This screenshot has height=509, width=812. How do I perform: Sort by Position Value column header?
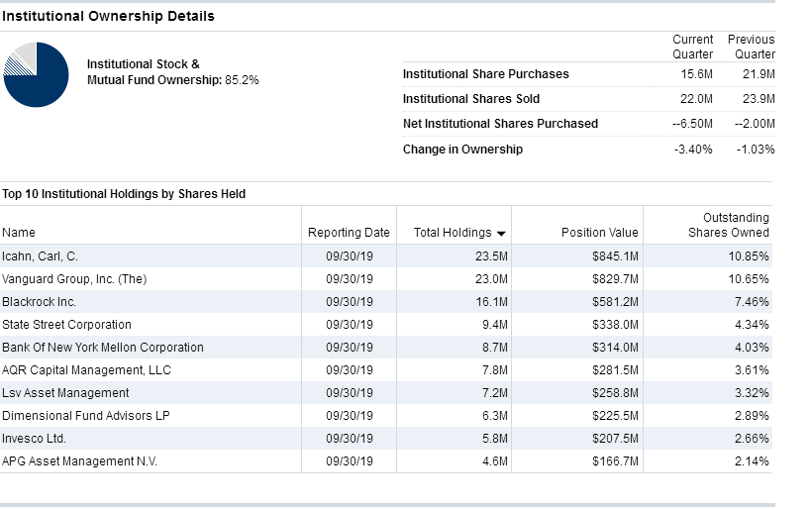tap(600, 233)
